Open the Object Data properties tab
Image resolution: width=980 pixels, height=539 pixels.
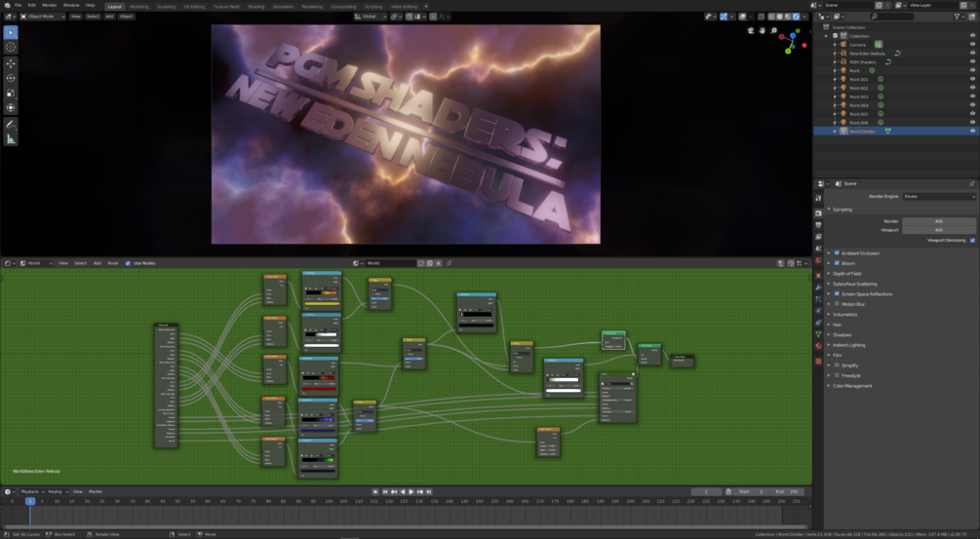click(x=818, y=334)
